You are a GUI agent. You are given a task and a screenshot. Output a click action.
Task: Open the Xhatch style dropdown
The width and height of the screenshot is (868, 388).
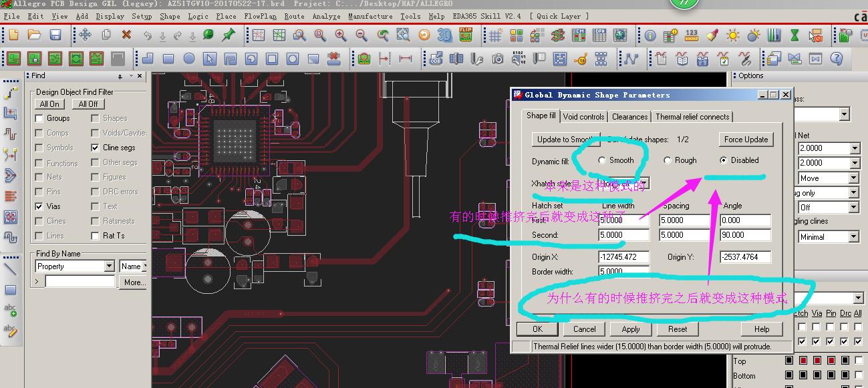pyautogui.click(x=643, y=183)
